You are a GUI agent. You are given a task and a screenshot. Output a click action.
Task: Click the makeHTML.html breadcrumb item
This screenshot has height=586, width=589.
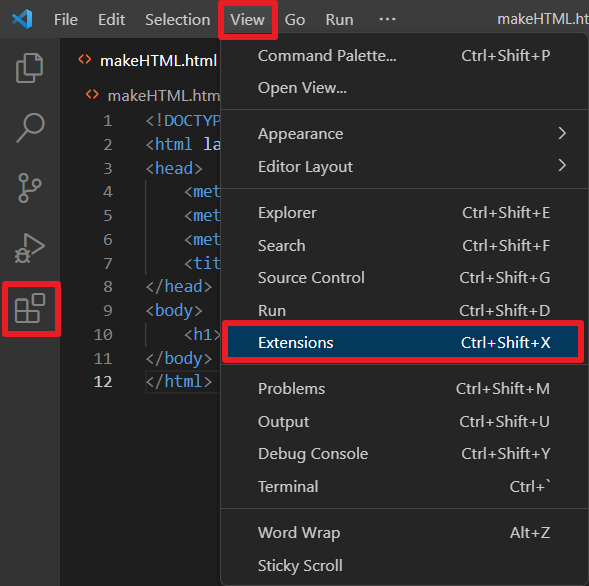point(164,95)
